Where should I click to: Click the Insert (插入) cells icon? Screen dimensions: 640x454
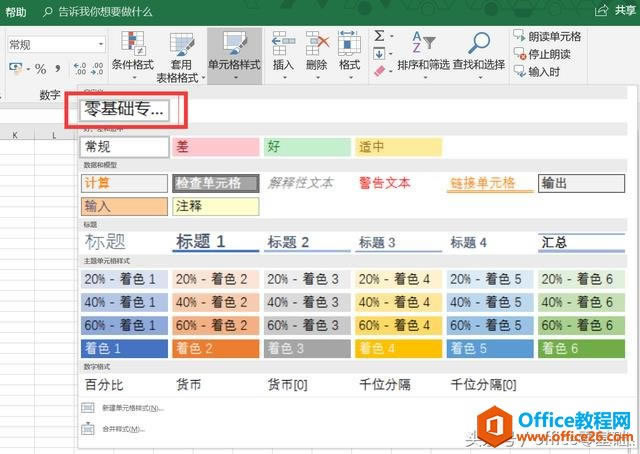point(283,43)
